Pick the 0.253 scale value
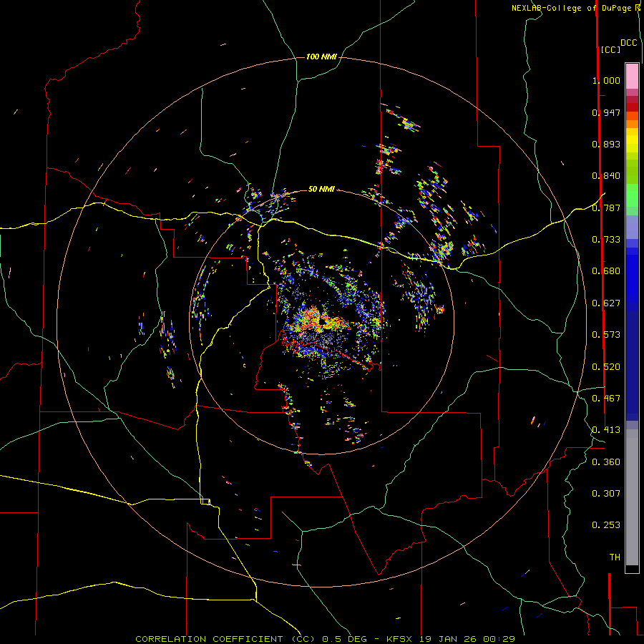Viewport: 644px width, 644px height. coord(606,525)
